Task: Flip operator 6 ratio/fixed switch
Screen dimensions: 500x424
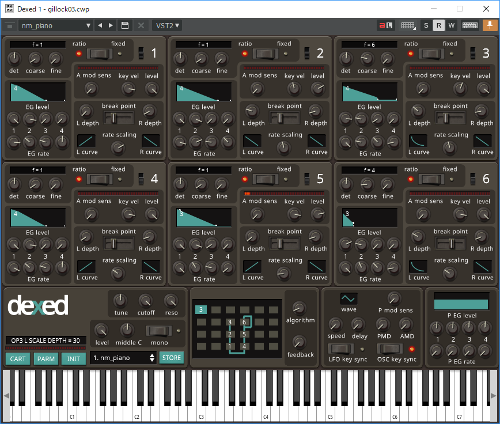Action: click(x=432, y=179)
